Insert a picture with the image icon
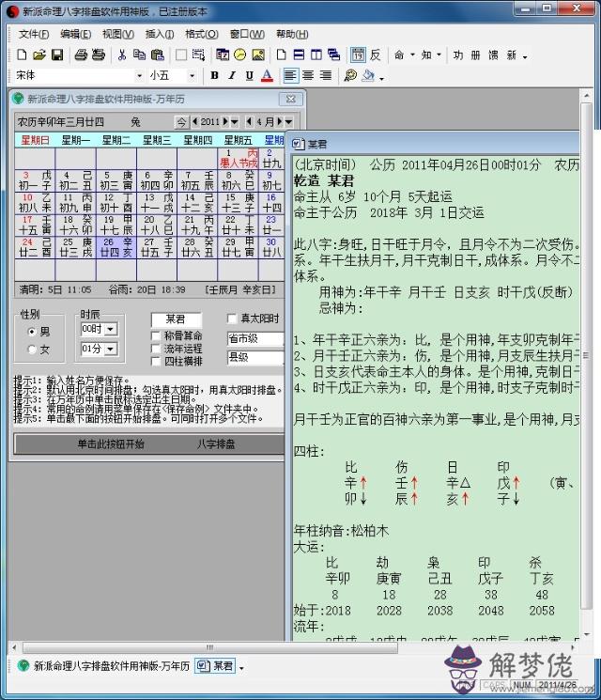 click(x=258, y=54)
